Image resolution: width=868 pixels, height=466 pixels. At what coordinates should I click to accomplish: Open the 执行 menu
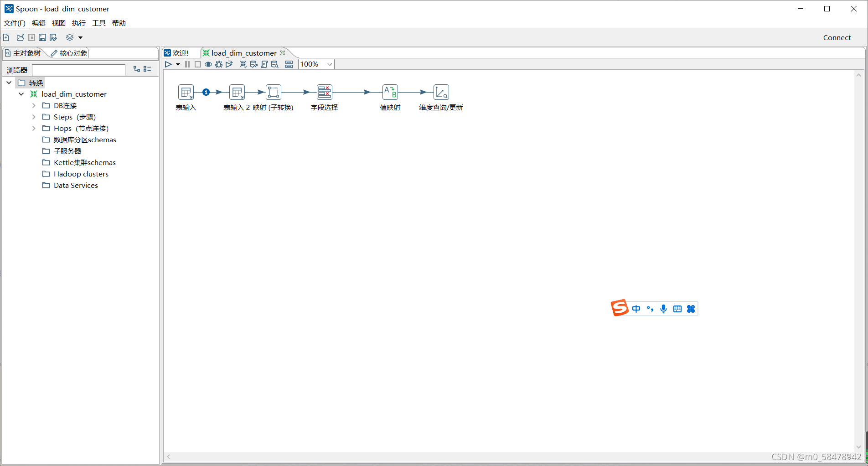tap(79, 23)
